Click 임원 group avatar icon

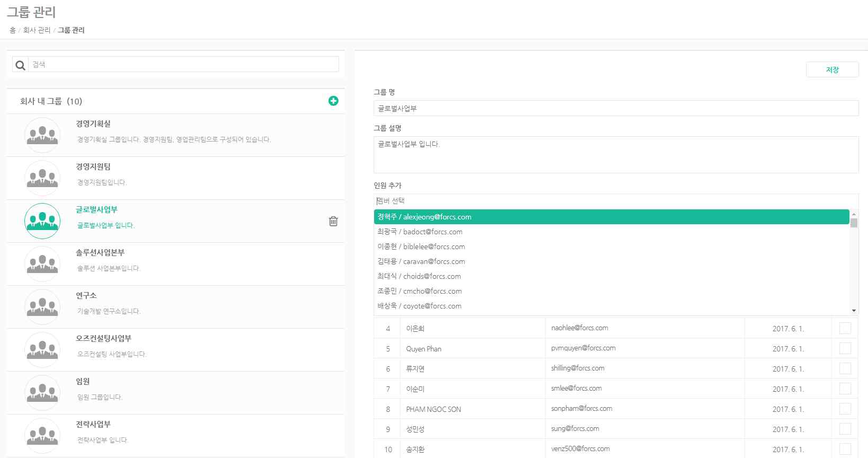click(x=42, y=393)
